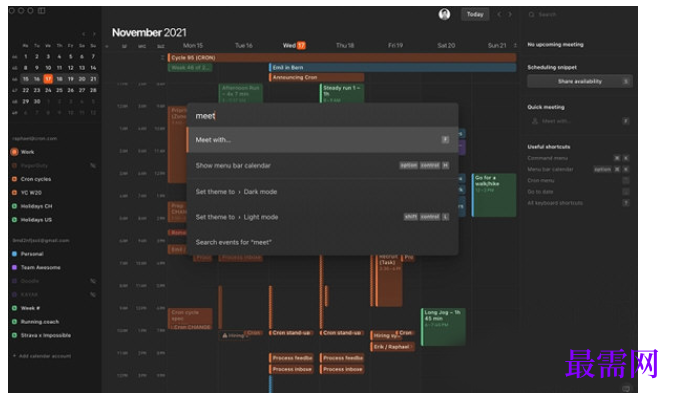
Task: Select day 8 in mini calendar
Action: click(25, 68)
